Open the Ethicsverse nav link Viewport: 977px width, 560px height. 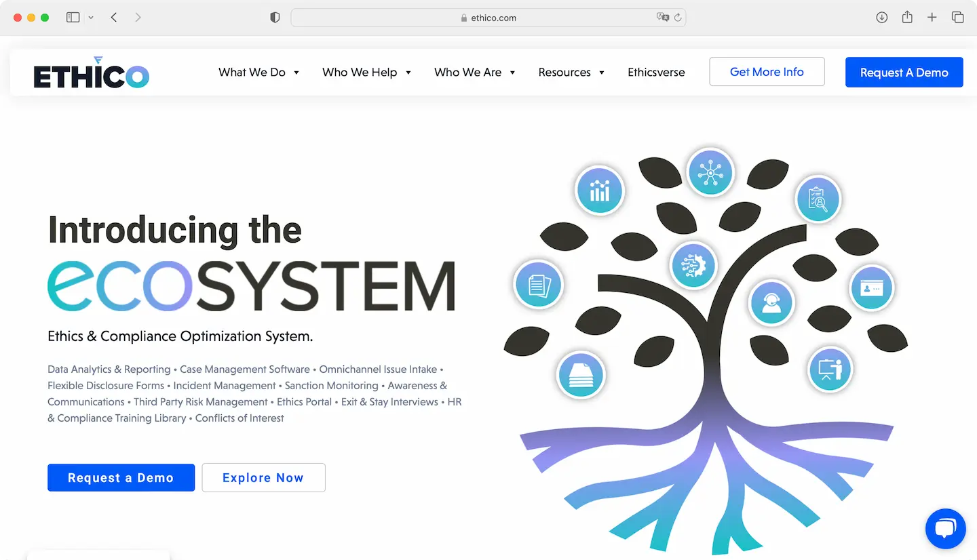[x=656, y=73]
